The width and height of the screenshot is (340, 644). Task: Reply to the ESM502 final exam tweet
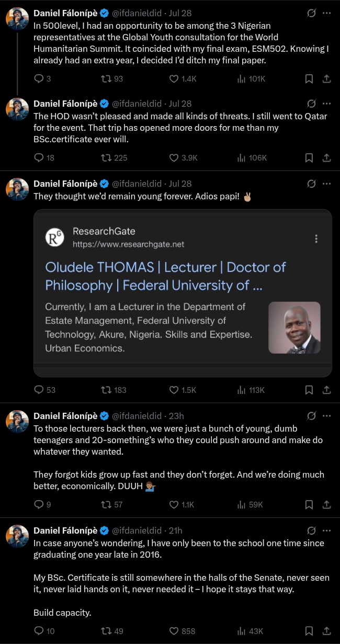(x=39, y=79)
